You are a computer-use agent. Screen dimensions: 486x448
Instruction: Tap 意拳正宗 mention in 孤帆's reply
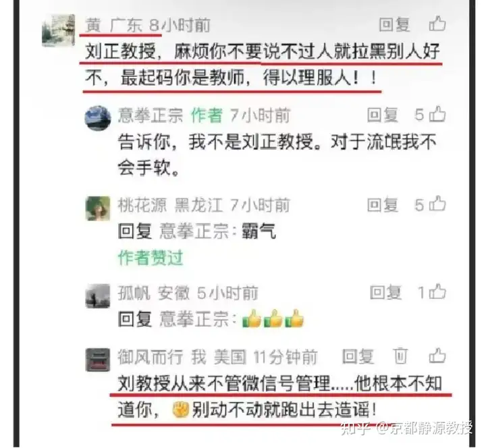coord(194,319)
